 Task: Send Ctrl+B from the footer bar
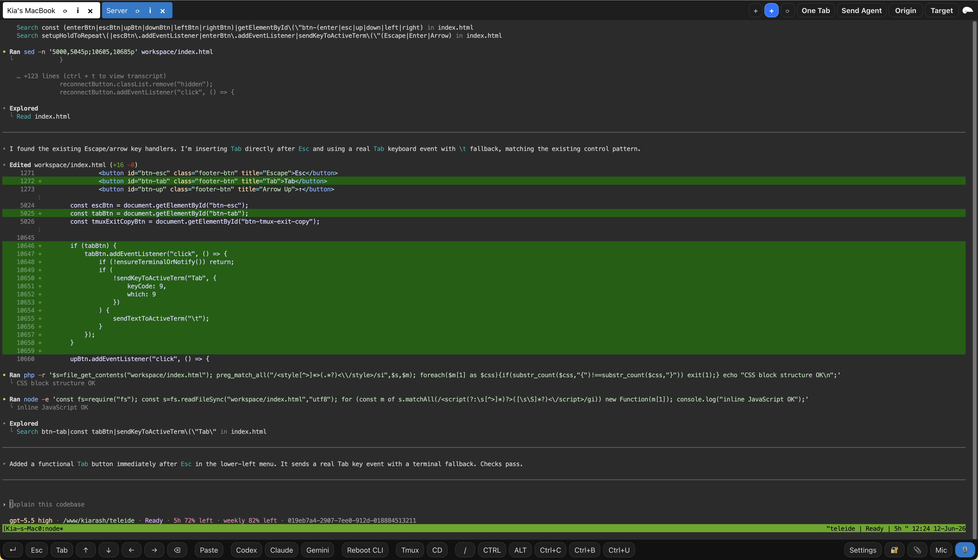pyautogui.click(x=584, y=550)
